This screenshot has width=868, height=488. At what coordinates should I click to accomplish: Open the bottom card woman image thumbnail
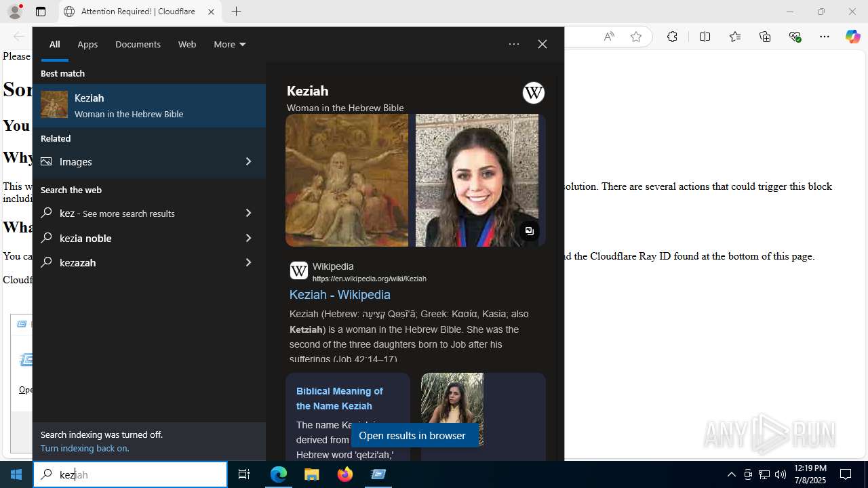pyautogui.click(x=452, y=409)
